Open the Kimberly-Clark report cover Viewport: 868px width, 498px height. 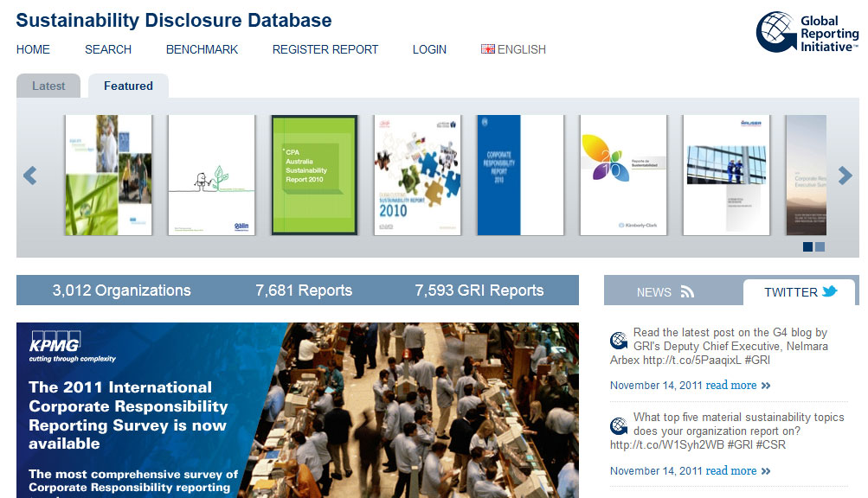click(x=623, y=176)
